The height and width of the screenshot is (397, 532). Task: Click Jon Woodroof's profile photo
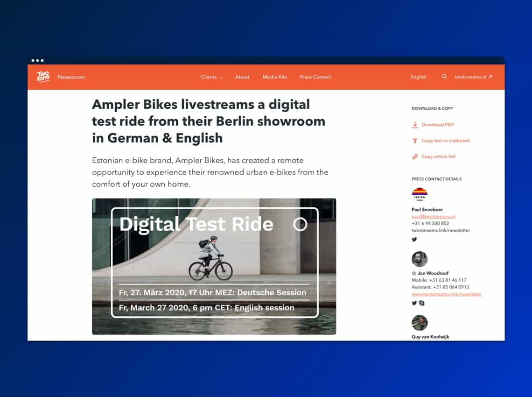click(x=420, y=259)
